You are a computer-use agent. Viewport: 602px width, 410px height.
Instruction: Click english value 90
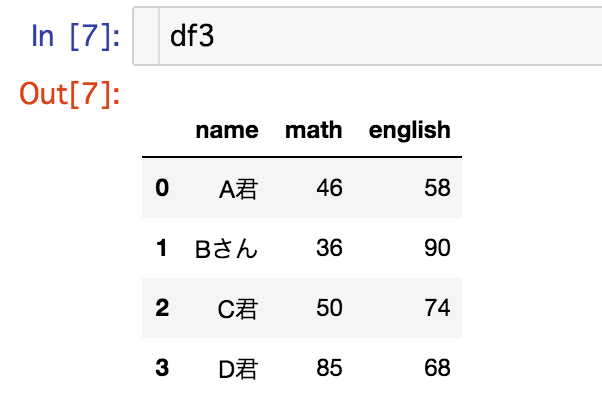(x=437, y=248)
